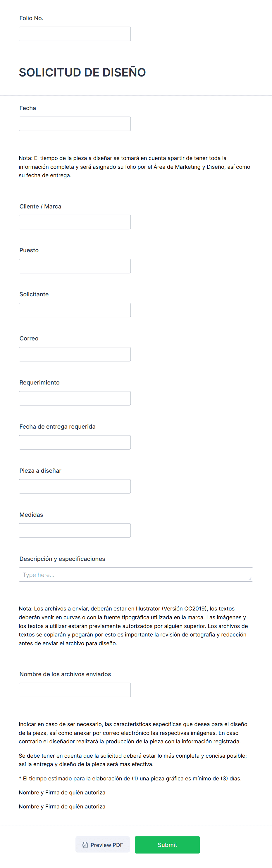Select the Requerimiento input box

[75, 398]
